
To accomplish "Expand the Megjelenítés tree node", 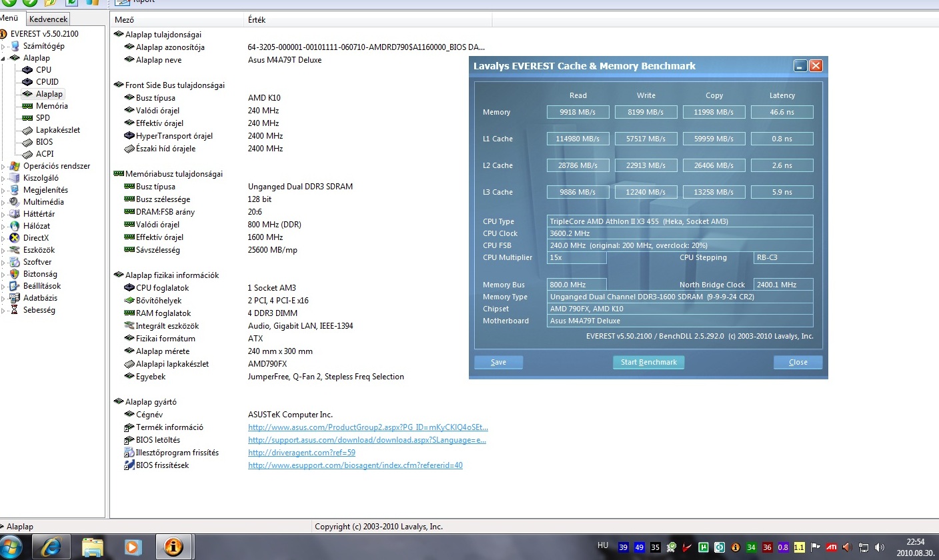I will [4, 191].
